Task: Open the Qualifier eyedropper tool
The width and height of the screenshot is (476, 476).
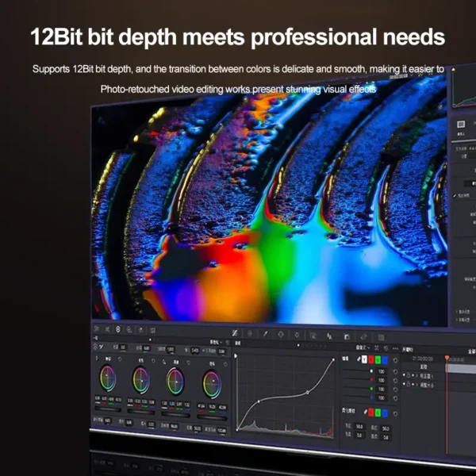Action: pyautogui.click(x=266, y=334)
